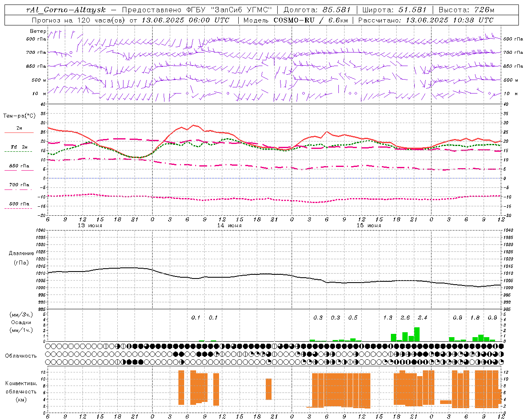Click the (мм/3ч.) precipitation unit label
The image size is (525, 420).
(21, 315)
